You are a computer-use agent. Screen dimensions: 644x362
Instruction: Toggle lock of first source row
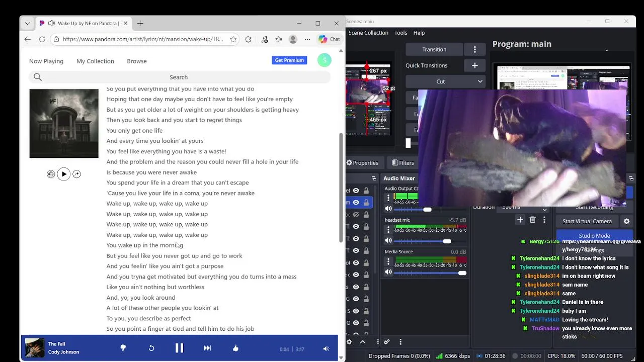tap(366, 191)
